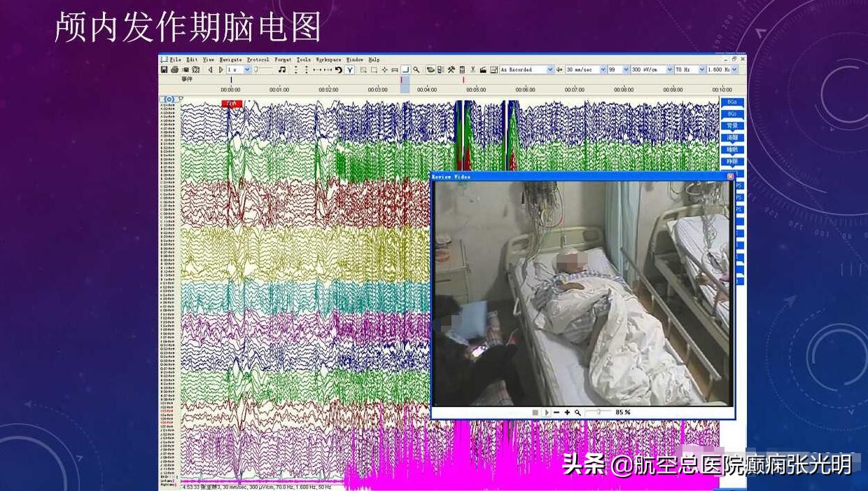Click the stop button in the video player

point(535,413)
